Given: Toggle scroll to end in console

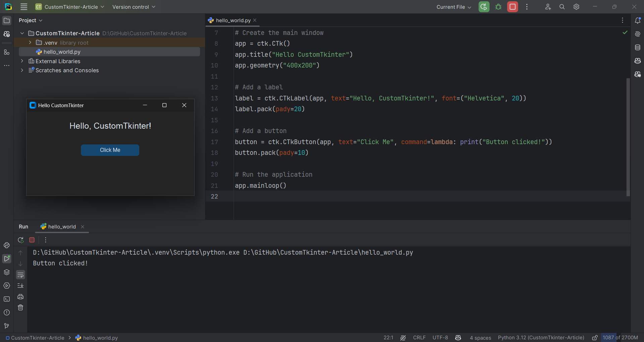Looking at the screenshot, I should point(20,286).
